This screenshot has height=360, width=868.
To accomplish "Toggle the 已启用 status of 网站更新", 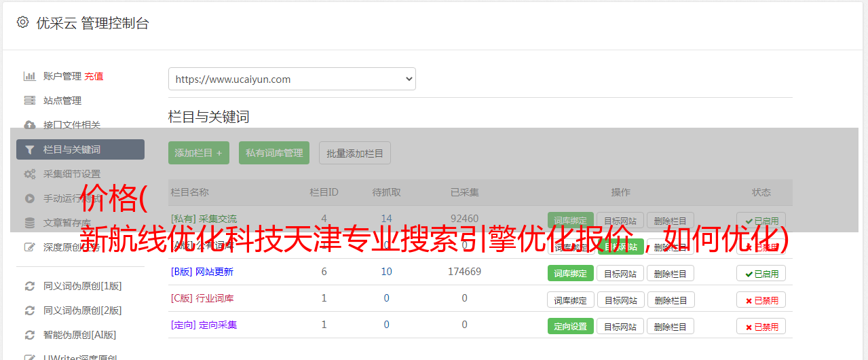I will pyautogui.click(x=761, y=273).
